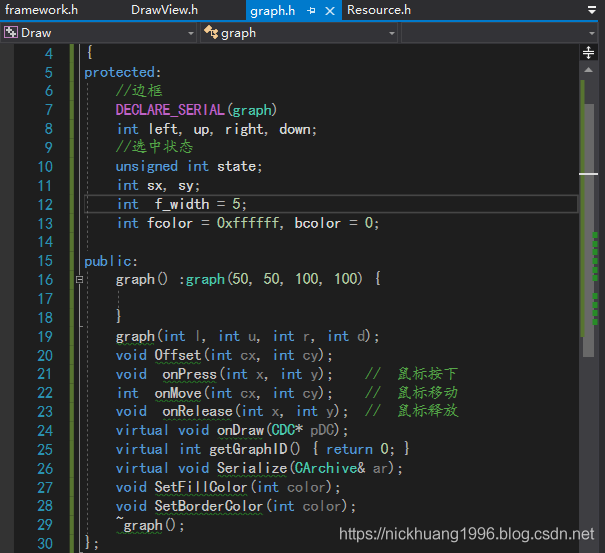The image size is (605, 553).
Task: Click the Draw project icon in navigation bar
Action: click(11, 32)
